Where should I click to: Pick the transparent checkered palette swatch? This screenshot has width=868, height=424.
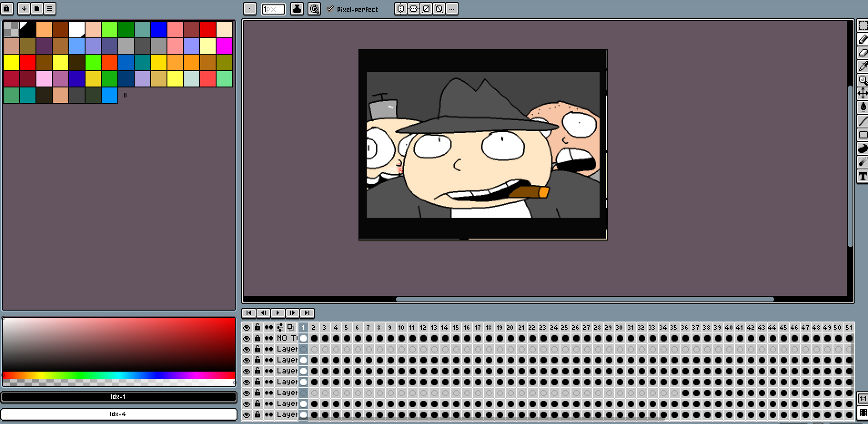[11, 30]
